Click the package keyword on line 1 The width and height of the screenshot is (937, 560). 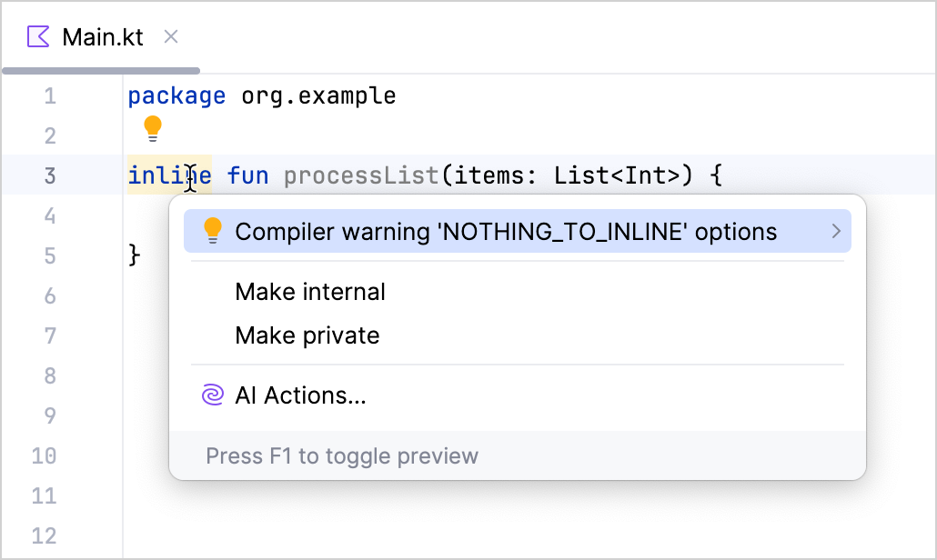tap(176, 95)
